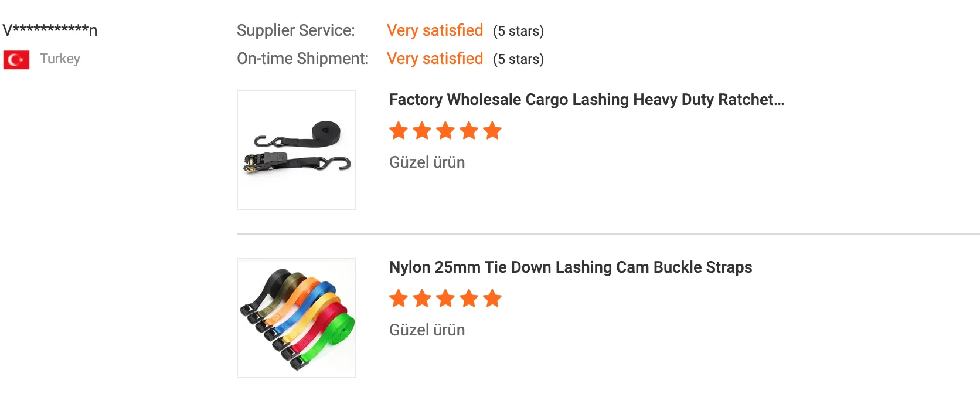
Task: Click the On-time Shipment label
Action: [302, 59]
